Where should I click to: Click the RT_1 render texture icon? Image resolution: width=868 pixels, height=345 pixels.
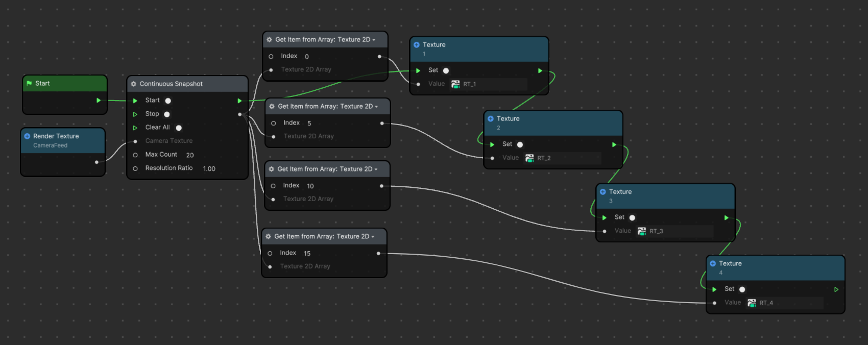click(455, 84)
